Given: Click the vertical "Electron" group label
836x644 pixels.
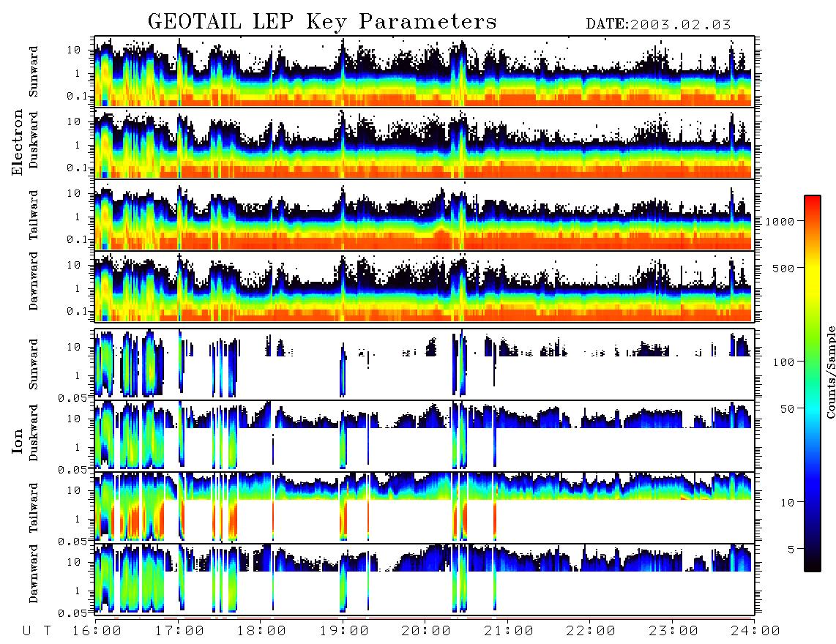Looking at the screenshot, I should (18, 142).
